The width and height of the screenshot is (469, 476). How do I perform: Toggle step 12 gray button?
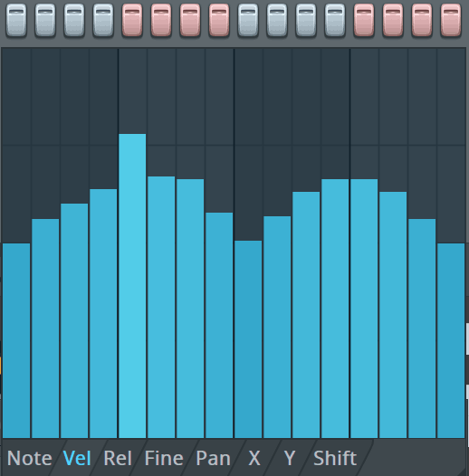click(335, 20)
